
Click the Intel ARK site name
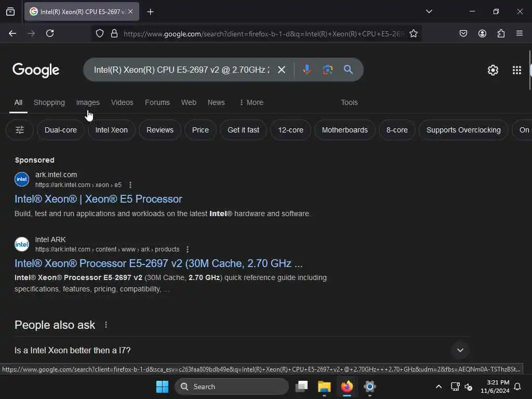point(50,240)
